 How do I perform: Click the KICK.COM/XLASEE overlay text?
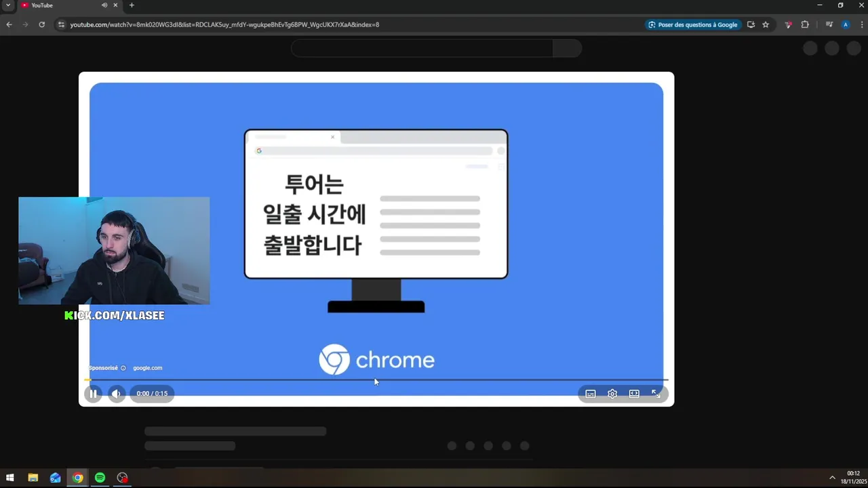pyautogui.click(x=115, y=316)
